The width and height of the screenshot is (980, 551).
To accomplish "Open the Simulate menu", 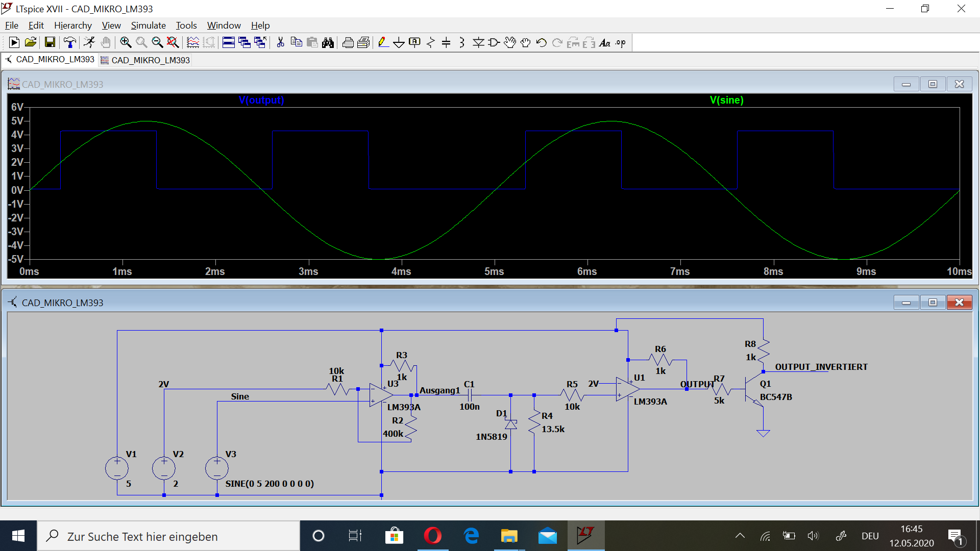I will (148, 26).
